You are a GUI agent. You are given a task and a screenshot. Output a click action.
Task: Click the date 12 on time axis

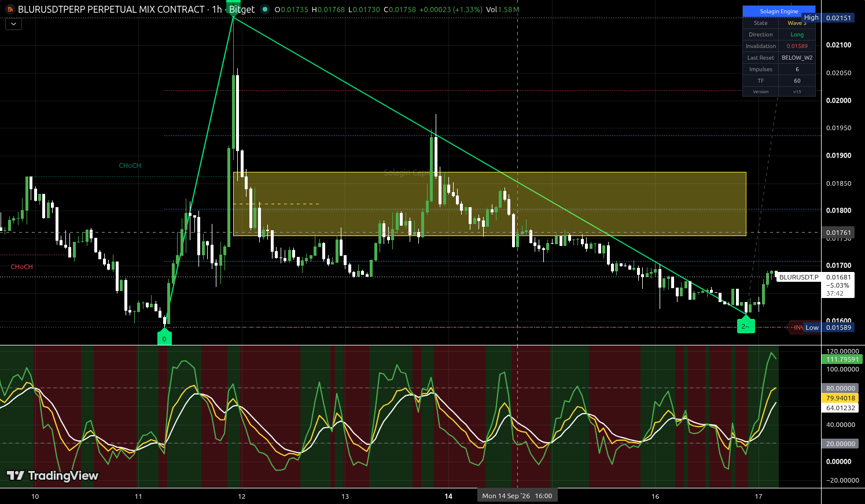point(242,496)
